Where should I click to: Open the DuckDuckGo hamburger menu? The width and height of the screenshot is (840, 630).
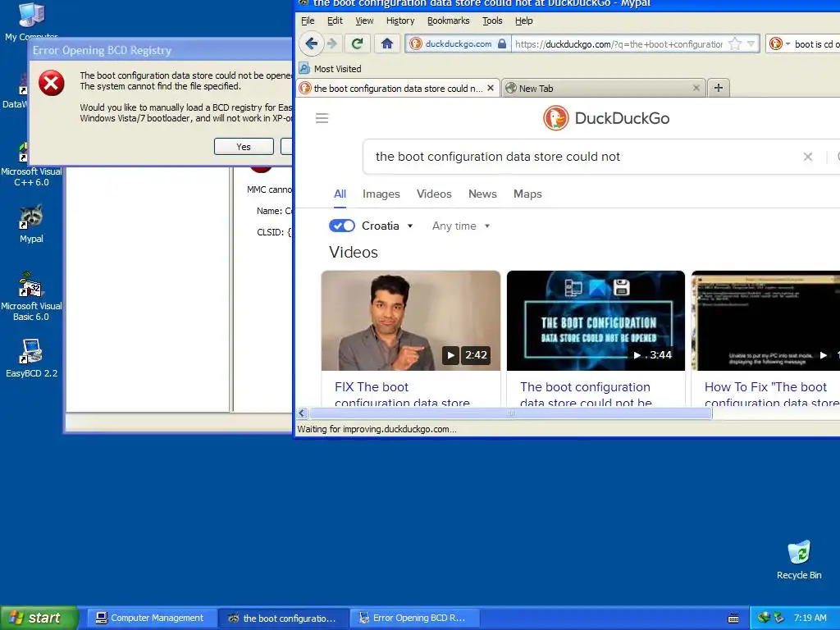(x=322, y=118)
